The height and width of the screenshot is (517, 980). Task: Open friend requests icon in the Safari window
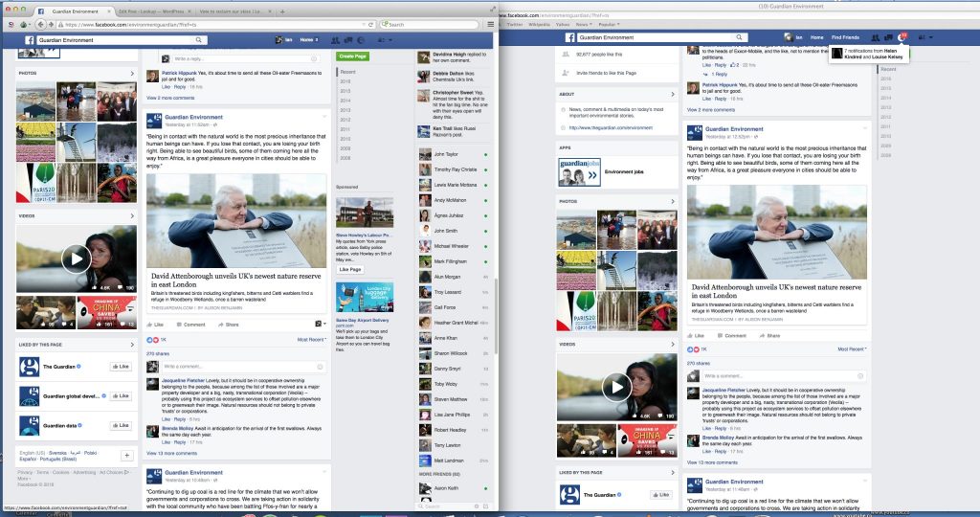(875, 37)
